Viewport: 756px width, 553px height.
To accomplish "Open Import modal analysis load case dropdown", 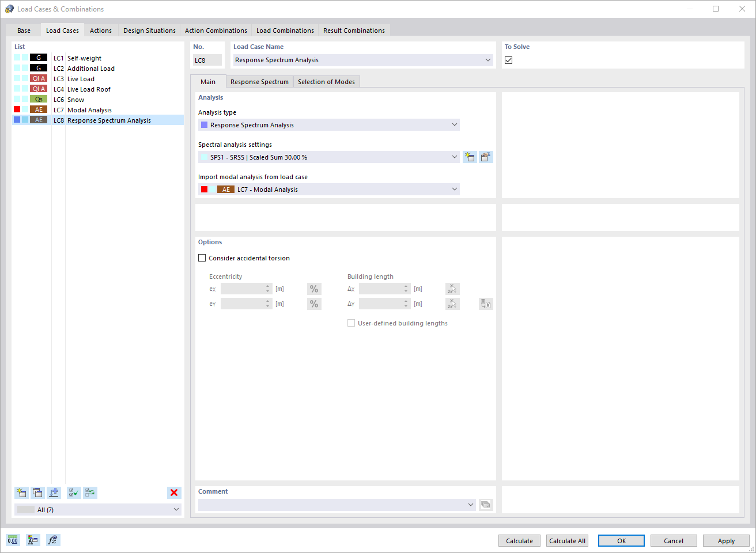I will point(455,189).
